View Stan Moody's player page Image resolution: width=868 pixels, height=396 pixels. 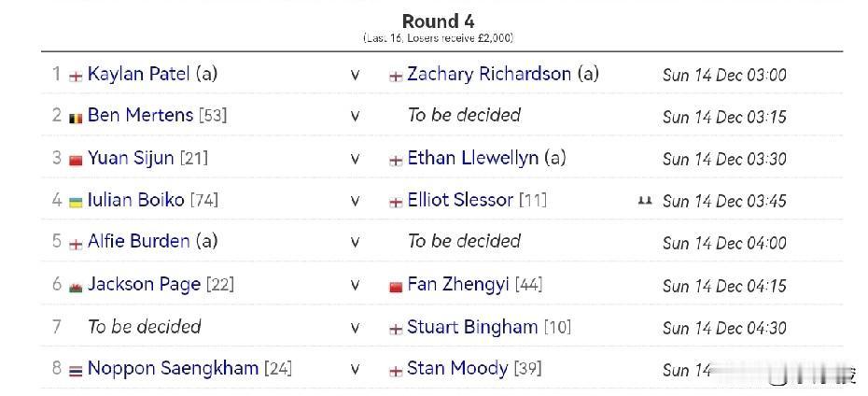457,368
